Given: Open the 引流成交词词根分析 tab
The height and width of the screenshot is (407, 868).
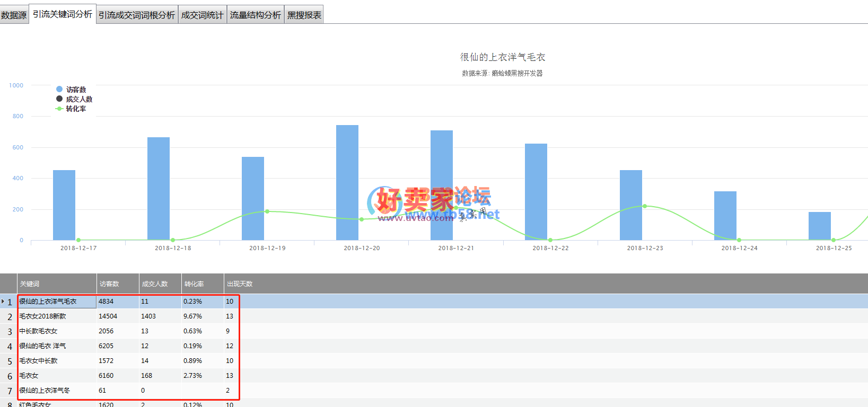Looking at the screenshot, I should [x=137, y=15].
